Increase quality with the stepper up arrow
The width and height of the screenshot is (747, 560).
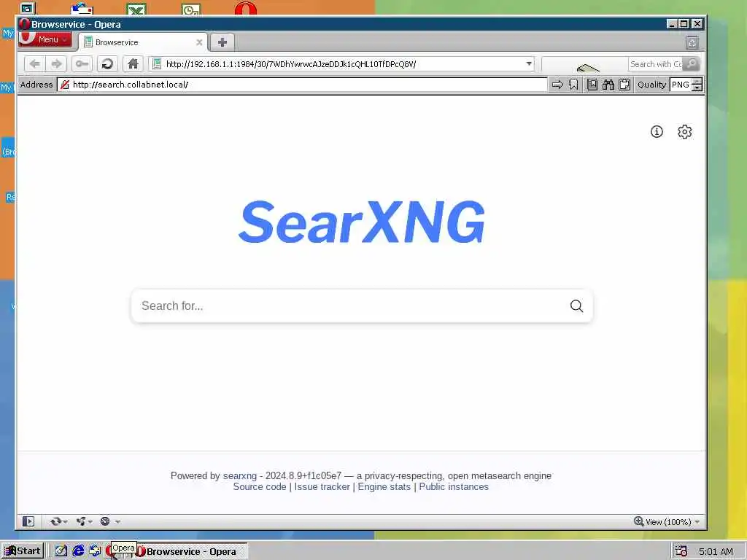tap(697, 82)
